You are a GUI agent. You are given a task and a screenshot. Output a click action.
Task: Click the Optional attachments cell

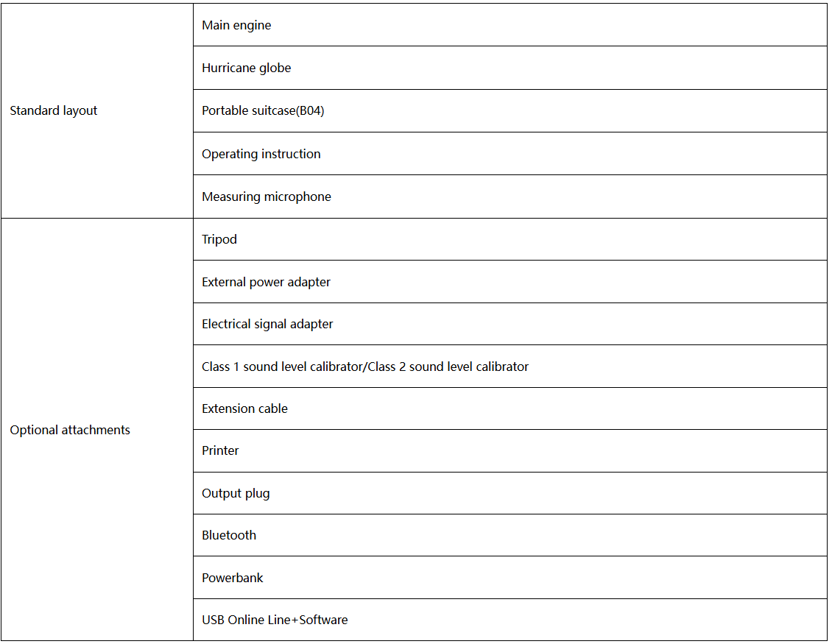(97, 430)
